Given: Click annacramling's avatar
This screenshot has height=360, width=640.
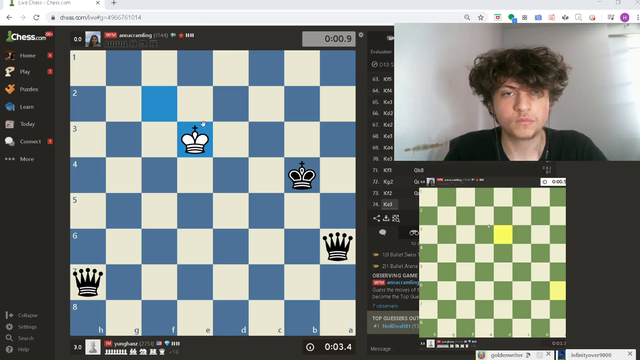Looking at the screenshot, I should pos(93,39).
